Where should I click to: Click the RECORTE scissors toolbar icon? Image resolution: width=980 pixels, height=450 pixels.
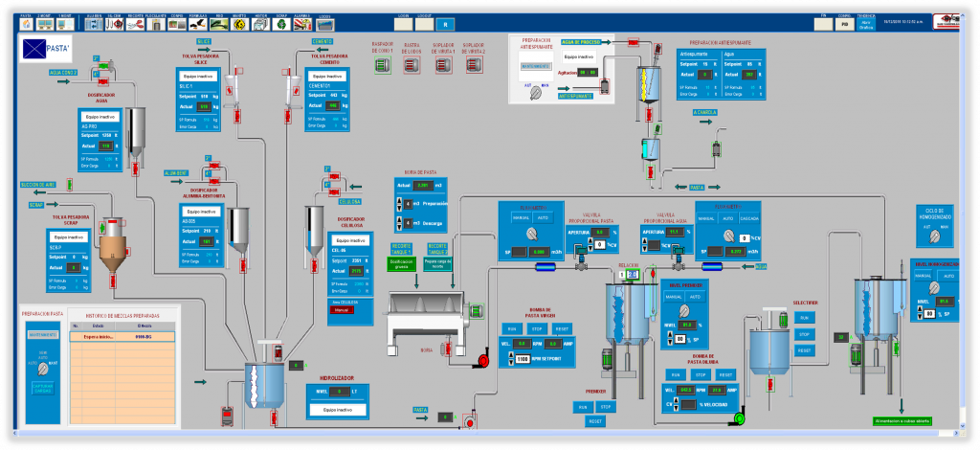[136, 24]
